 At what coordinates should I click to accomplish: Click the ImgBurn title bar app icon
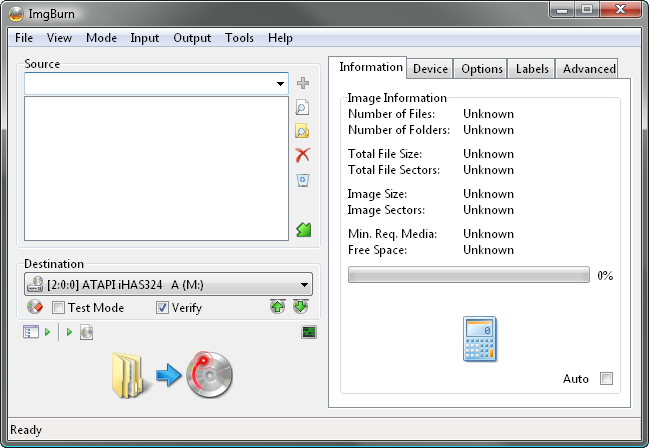16,14
